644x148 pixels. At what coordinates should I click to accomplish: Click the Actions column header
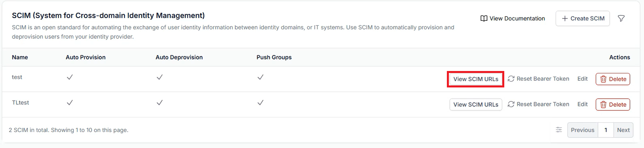click(620, 57)
